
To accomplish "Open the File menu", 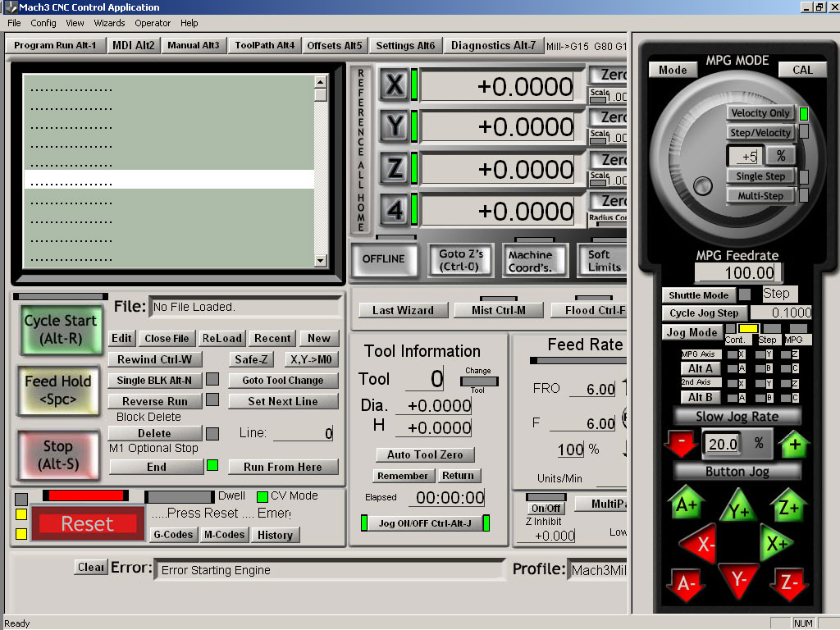I will click(14, 23).
